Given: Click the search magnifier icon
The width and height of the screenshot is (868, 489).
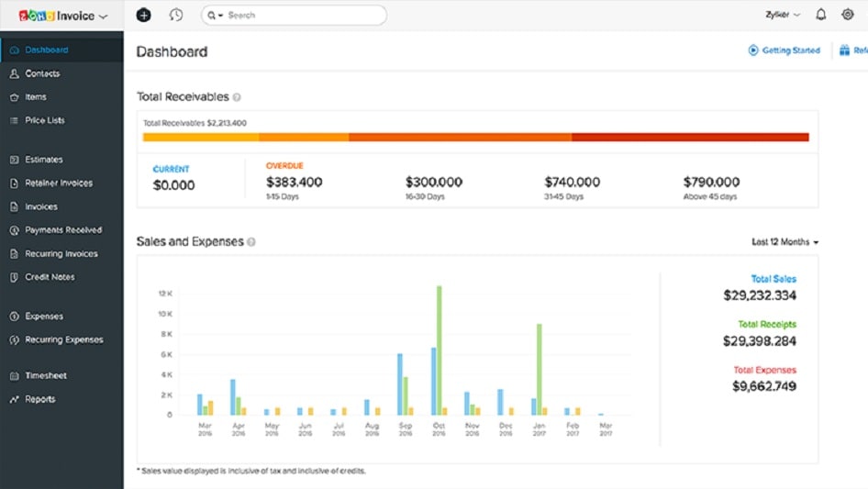Looking at the screenshot, I should click(211, 16).
